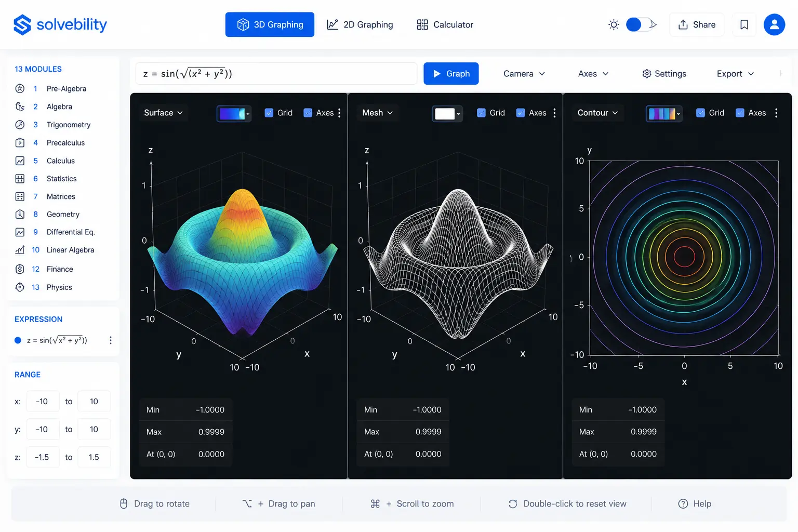Open Contour panel three-dot menu
Viewport: 798px width, 532px height.
pos(776,113)
